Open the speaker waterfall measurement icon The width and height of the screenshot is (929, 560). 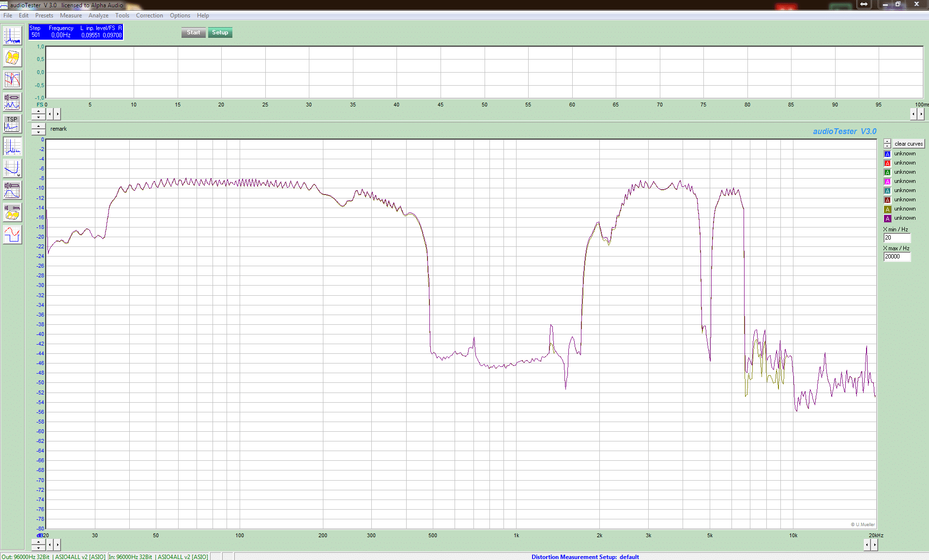click(12, 212)
